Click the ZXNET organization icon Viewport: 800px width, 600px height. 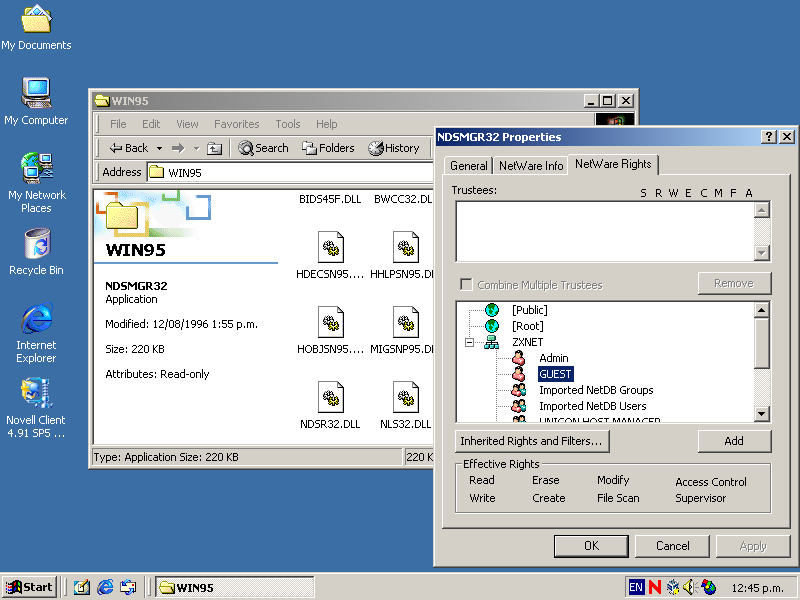tap(491, 342)
